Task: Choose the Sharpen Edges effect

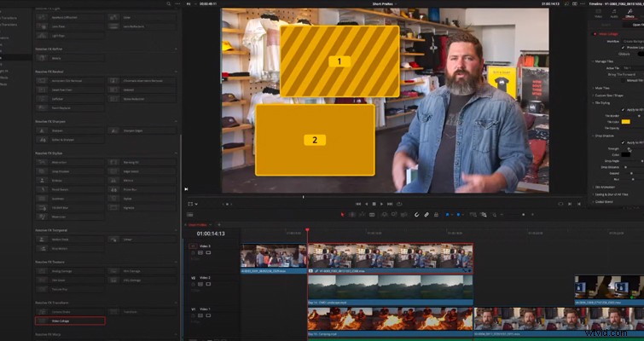Action: pyautogui.click(x=142, y=130)
